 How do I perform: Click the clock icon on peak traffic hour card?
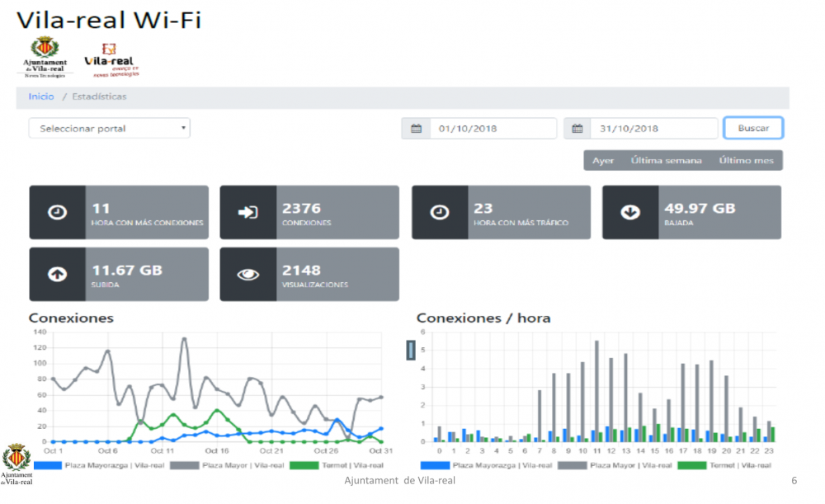coord(440,212)
